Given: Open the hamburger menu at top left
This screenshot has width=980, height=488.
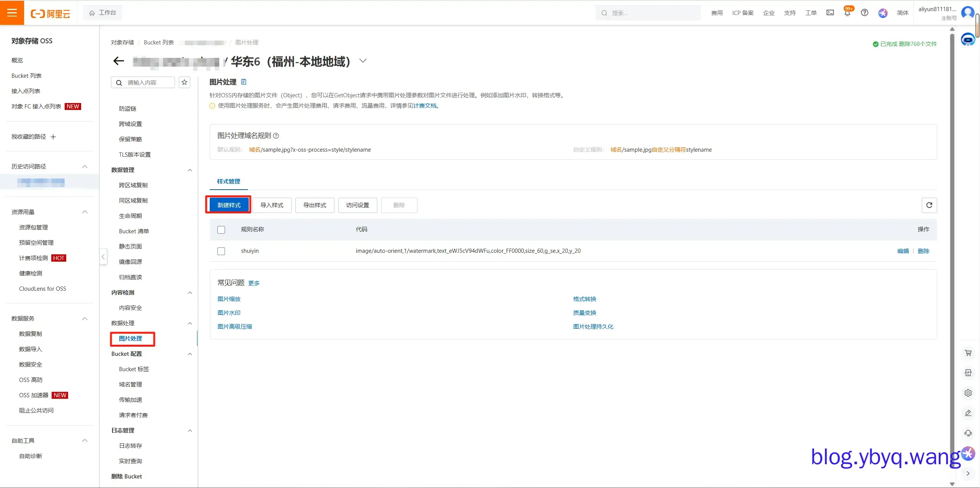Looking at the screenshot, I should (x=12, y=13).
